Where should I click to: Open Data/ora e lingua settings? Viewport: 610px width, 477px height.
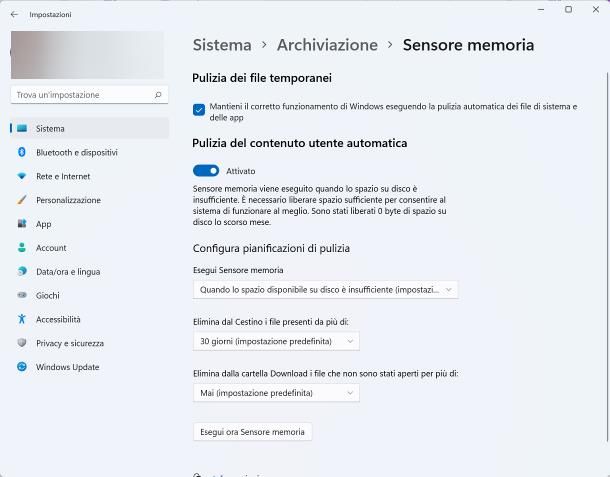click(x=68, y=272)
